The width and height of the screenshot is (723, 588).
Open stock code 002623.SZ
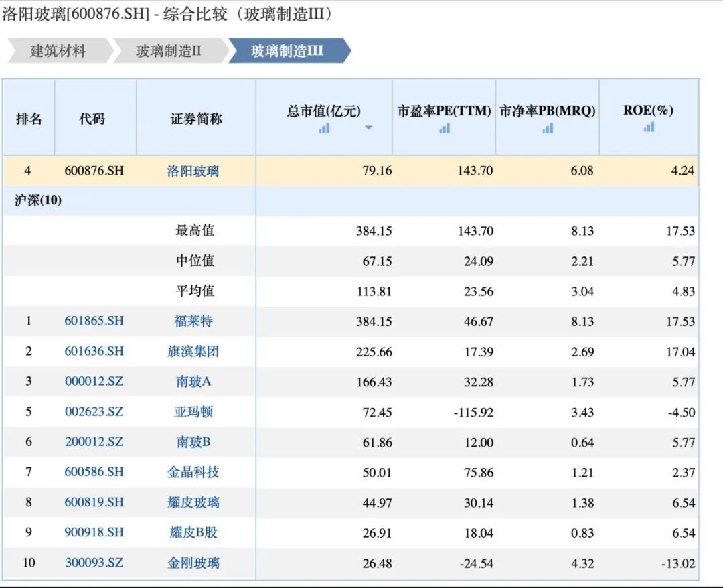(x=94, y=412)
